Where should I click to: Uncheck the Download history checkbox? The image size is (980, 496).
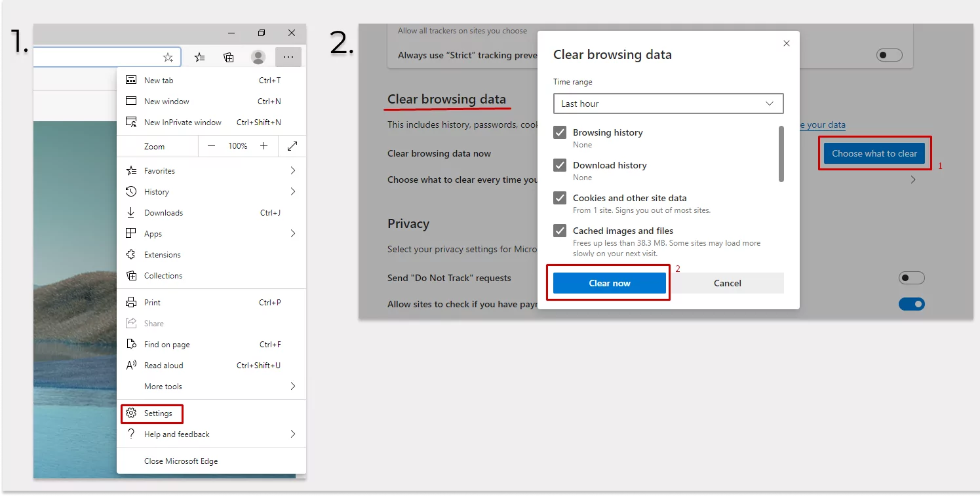pos(560,165)
